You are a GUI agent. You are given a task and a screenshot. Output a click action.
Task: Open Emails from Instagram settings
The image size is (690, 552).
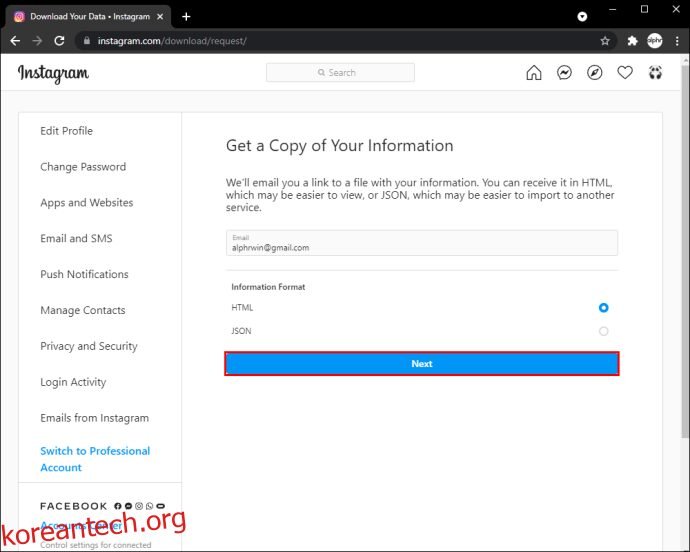pyautogui.click(x=95, y=418)
